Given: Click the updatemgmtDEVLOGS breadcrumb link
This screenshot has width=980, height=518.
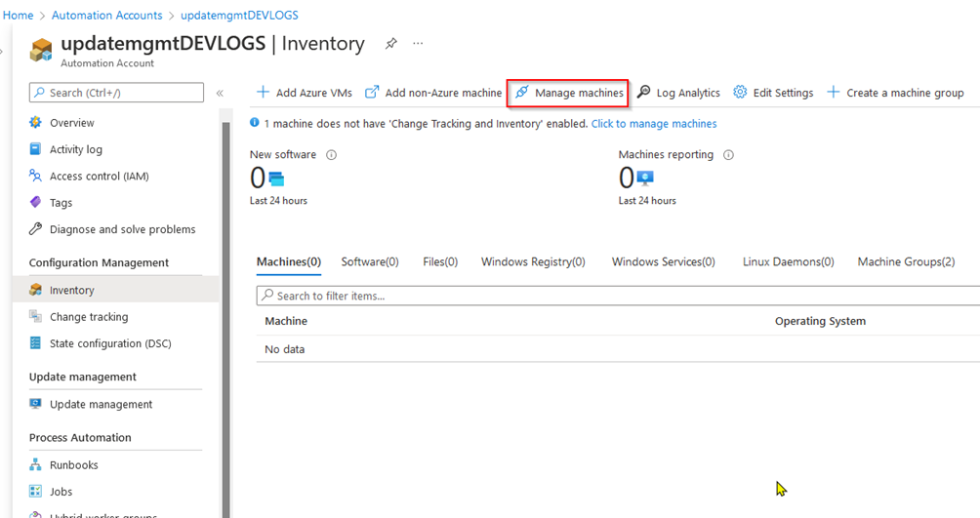Looking at the screenshot, I should (x=239, y=15).
